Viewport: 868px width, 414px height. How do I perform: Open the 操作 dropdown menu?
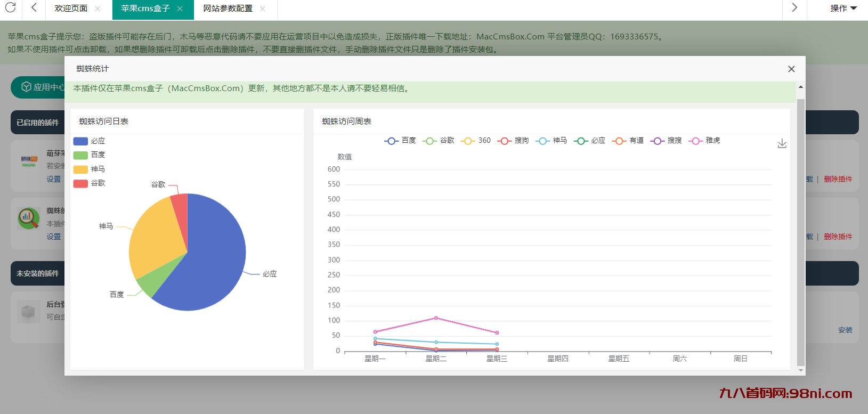[843, 9]
